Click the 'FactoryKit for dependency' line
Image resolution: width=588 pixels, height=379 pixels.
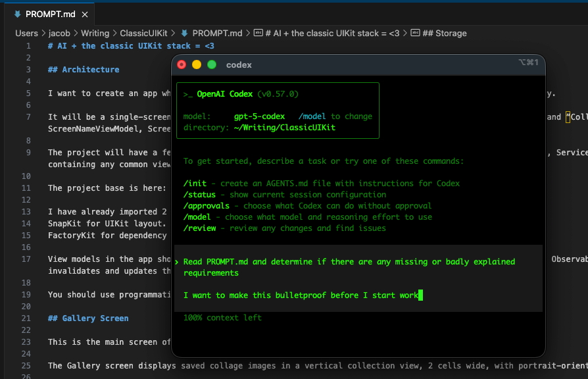click(107, 236)
